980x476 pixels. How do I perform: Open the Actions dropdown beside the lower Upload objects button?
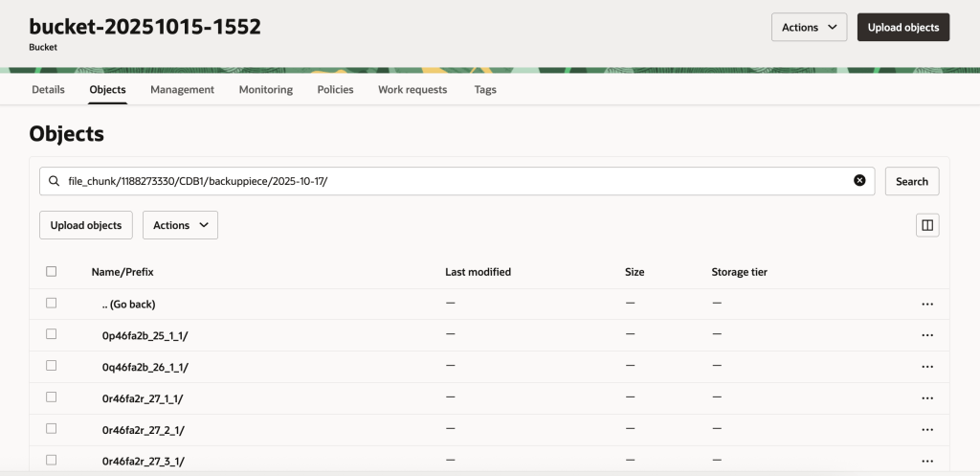coord(180,225)
